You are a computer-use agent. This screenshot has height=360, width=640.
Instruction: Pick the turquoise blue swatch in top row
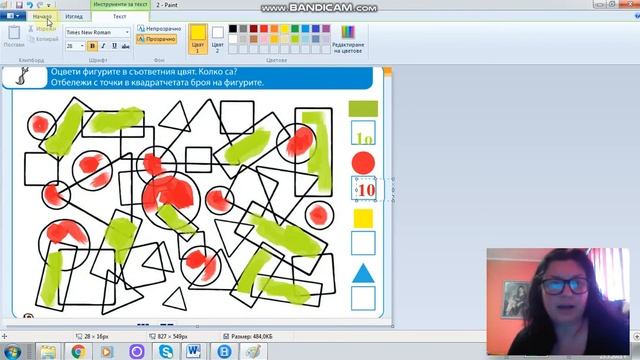tap(305, 29)
